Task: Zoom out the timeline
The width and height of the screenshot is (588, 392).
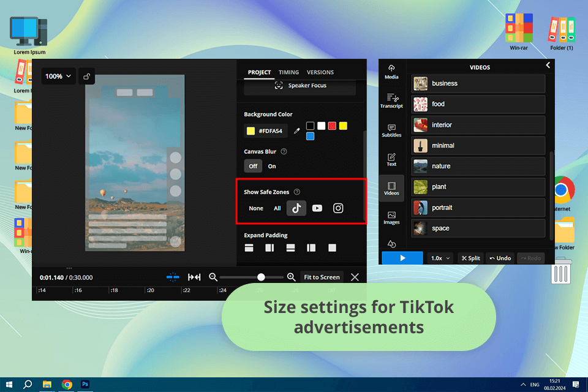Action: [213, 277]
